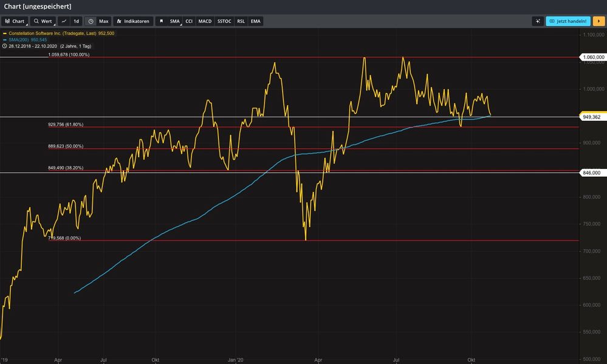This screenshot has height=364, width=607.
Task: Toggle the SSTOC indicator
Action: [x=224, y=21]
